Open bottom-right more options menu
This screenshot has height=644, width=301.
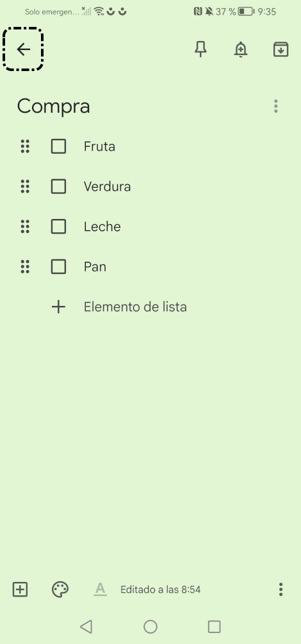281,590
